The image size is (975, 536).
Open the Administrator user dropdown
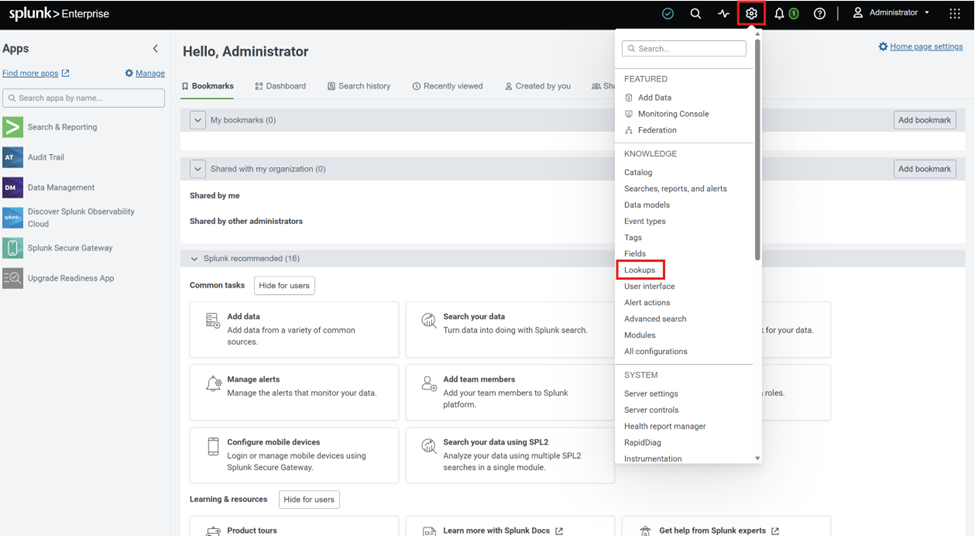tap(891, 12)
